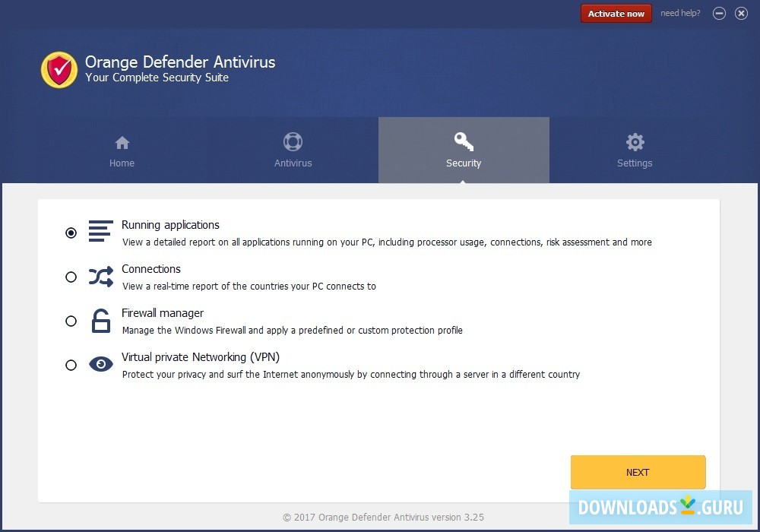Click the Running applications list icon
Viewport: 760px width, 532px height.
101,231
